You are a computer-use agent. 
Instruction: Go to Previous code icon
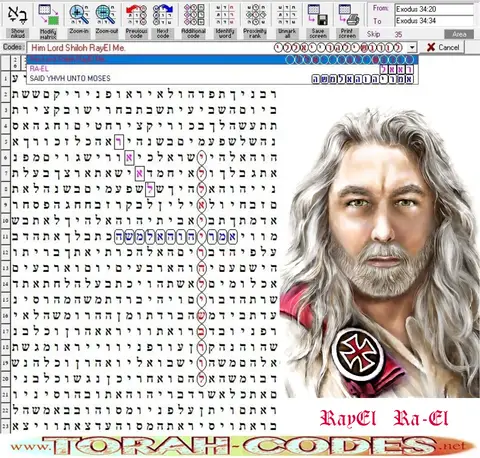(x=136, y=14)
